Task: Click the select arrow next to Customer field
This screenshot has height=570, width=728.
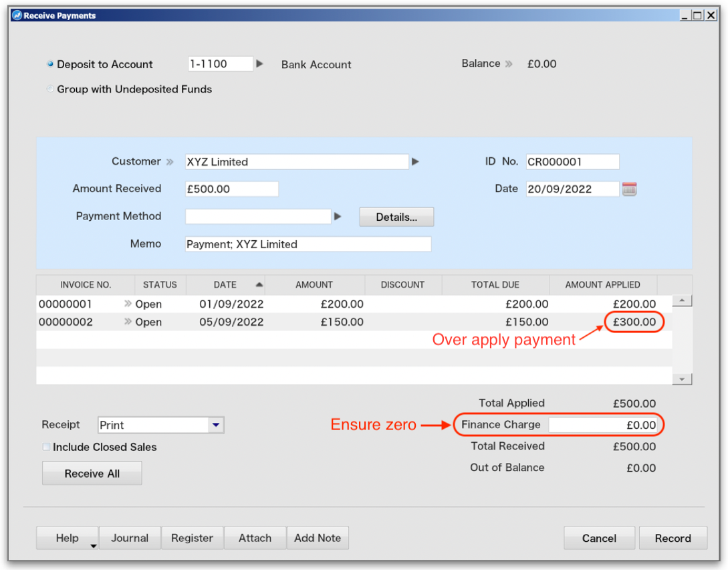Action: click(415, 161)
